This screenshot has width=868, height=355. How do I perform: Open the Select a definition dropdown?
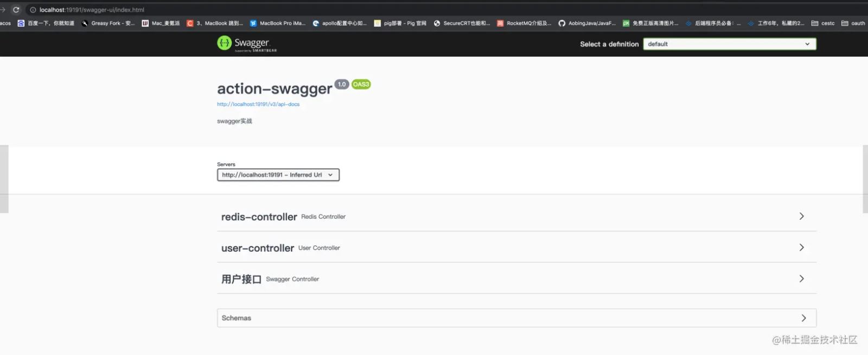pyautogui.click(x=730, y=44)
